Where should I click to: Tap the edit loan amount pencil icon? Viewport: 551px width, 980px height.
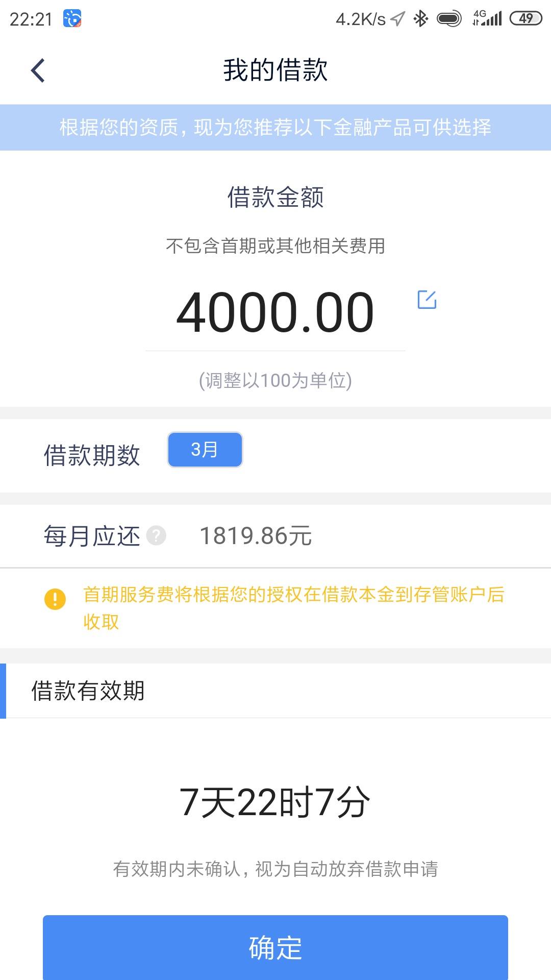(x=427, y=300)
